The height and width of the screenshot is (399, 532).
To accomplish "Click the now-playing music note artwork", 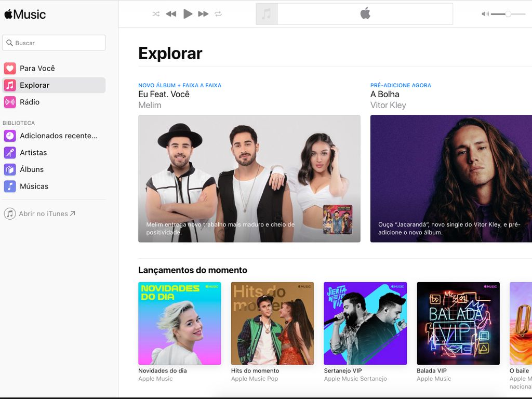I will [267, 14].
